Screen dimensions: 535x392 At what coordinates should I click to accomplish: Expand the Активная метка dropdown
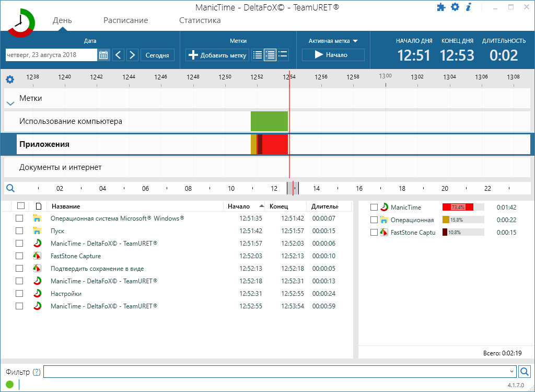coord(355,41)
